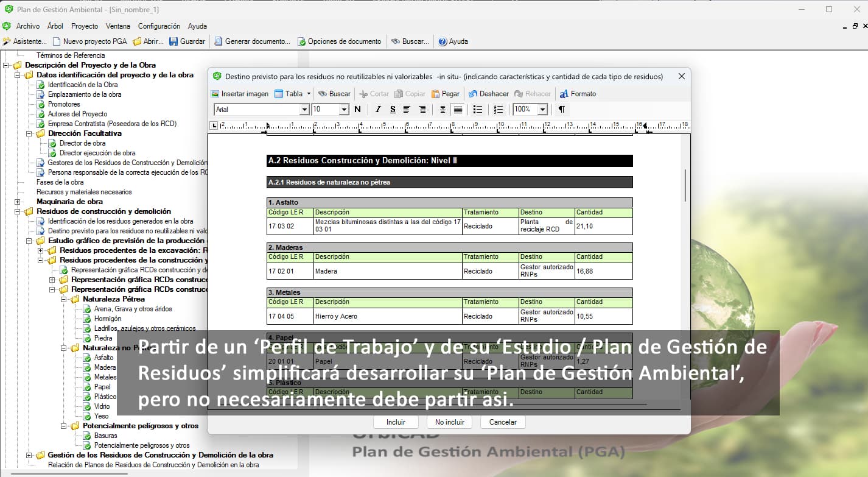Click the No incluir button
Screen dimensions: 868x477
coord(450,422)
